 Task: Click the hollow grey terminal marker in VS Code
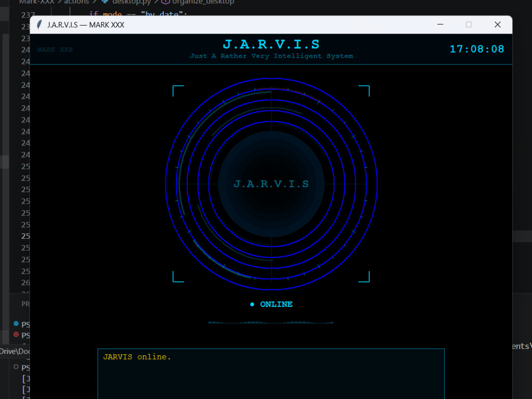click(16, 367)
